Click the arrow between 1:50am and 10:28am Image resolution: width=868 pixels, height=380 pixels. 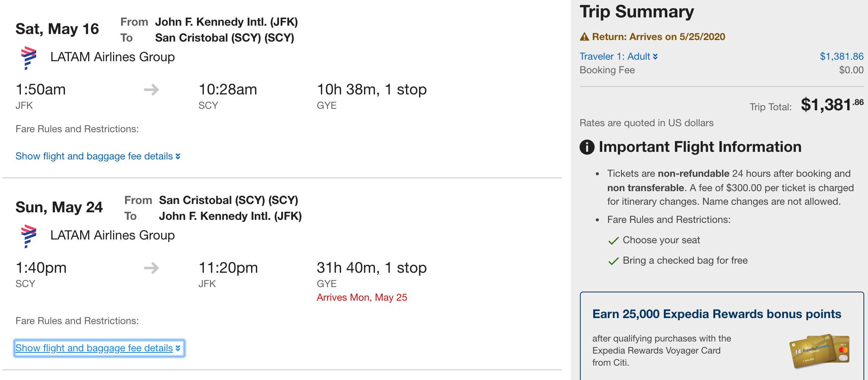click(x=152, y=90)
